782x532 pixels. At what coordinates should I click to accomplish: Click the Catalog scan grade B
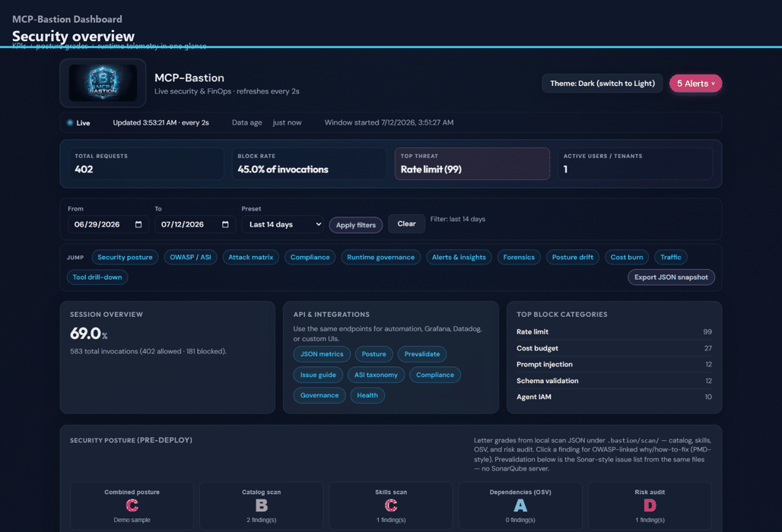[x=262, y=505]
